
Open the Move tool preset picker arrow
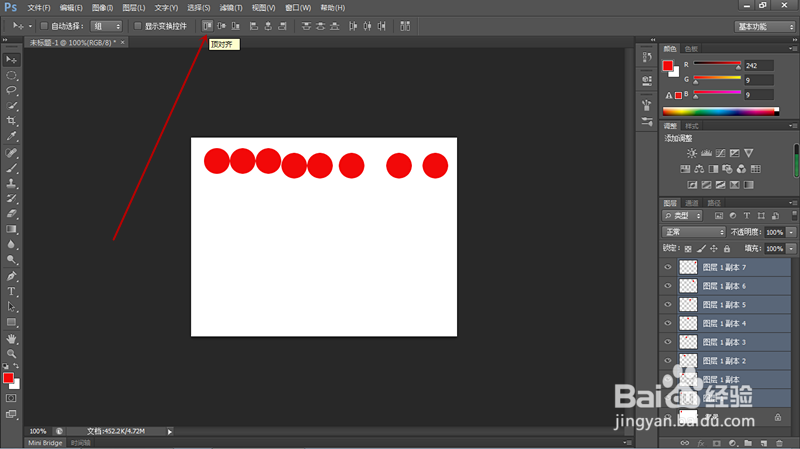pos(30,26)
